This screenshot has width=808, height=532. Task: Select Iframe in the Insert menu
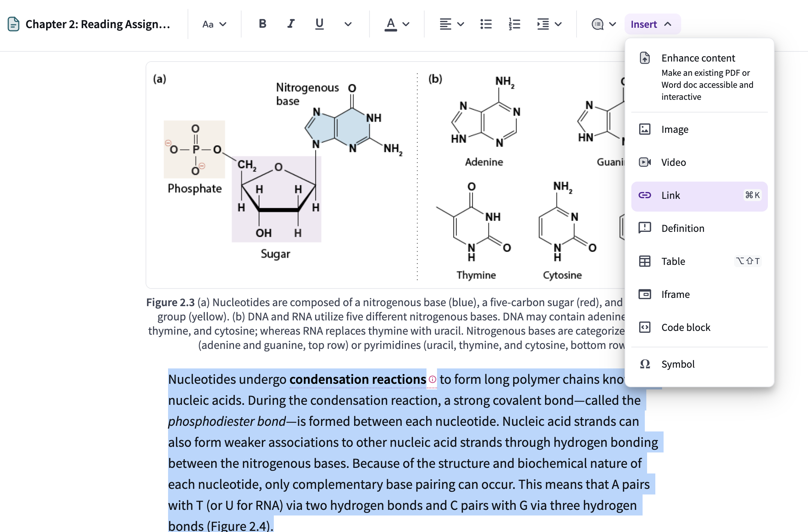tap(699, 295)
